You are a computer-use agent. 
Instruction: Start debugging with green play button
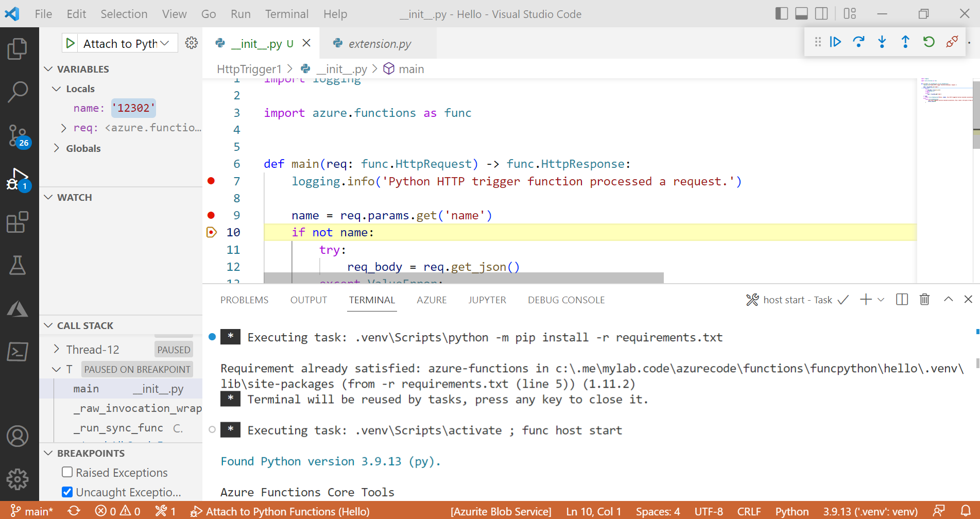coord(71,43)
